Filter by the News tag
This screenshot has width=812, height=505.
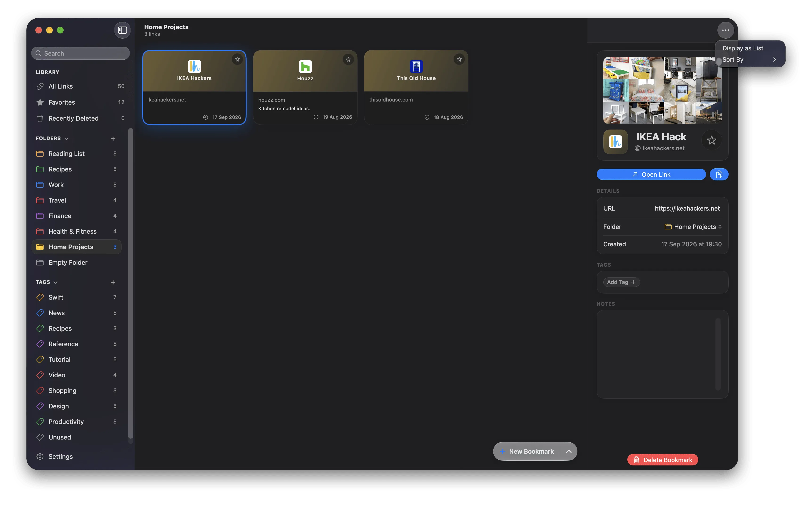click(x=77, y=313)
